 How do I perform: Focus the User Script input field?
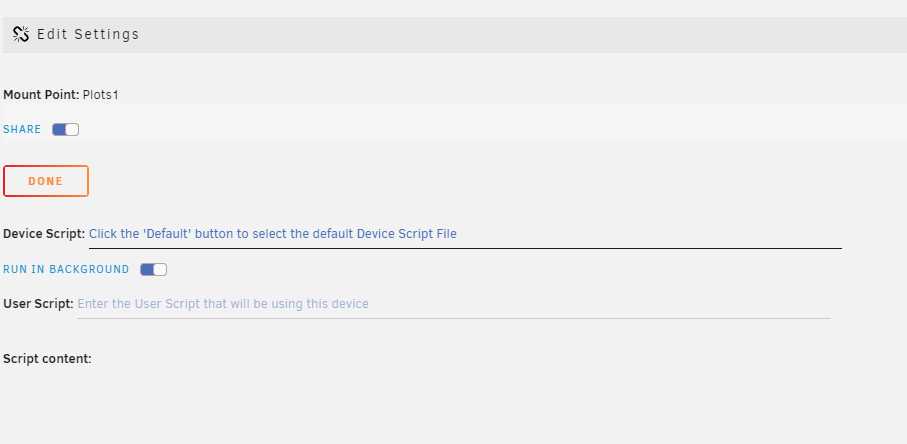(x=454, y=304)
